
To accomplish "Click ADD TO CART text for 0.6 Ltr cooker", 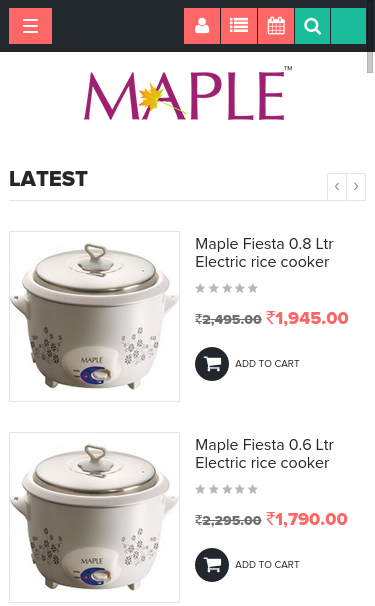I will [267, 565].
